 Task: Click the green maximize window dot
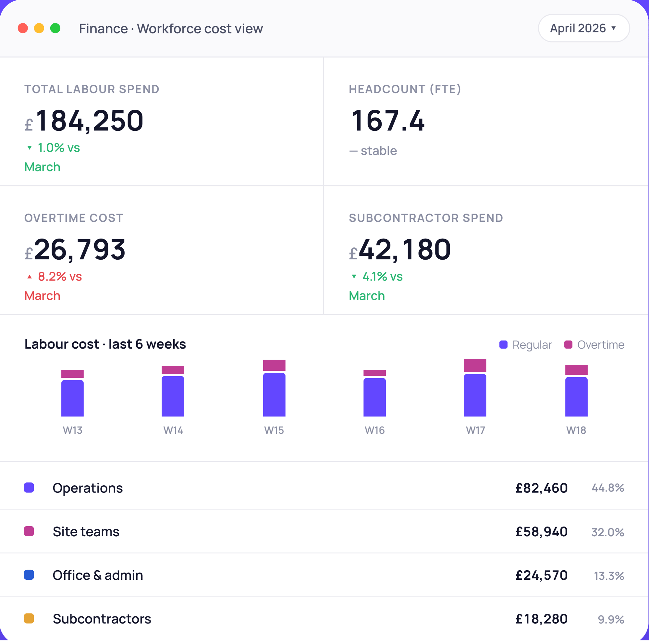pos(55,28)
